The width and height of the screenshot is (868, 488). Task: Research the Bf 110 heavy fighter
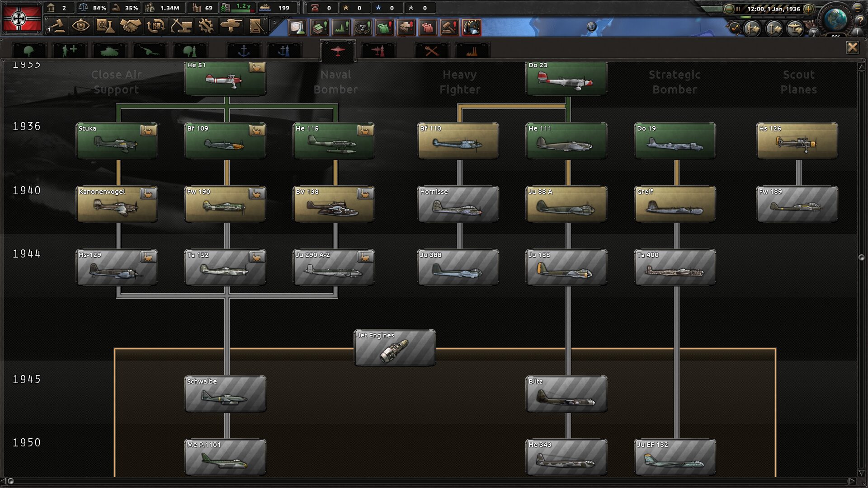pyautogui.click(x=458, y=141)
